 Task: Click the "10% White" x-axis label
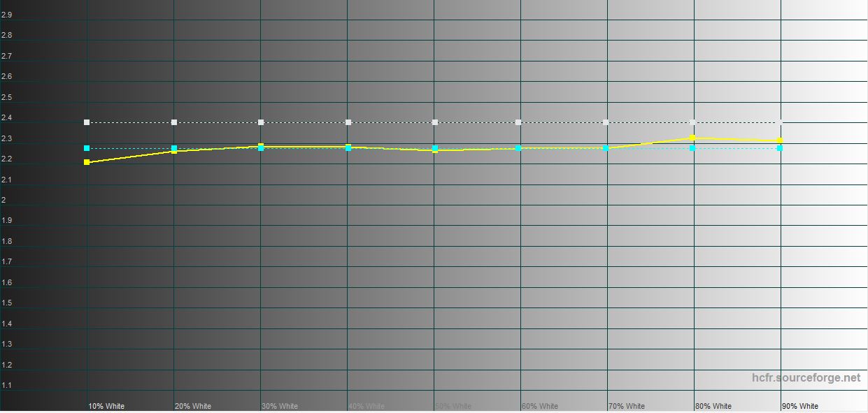tap(106, 406)
